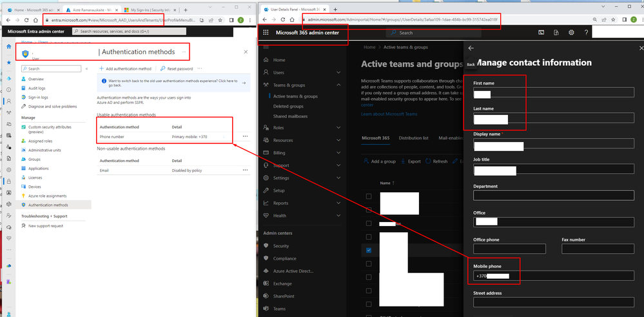Open the Cloud Shell icon in Microsoft 365 header
644x317 pixels.
(x=542, y=33)
